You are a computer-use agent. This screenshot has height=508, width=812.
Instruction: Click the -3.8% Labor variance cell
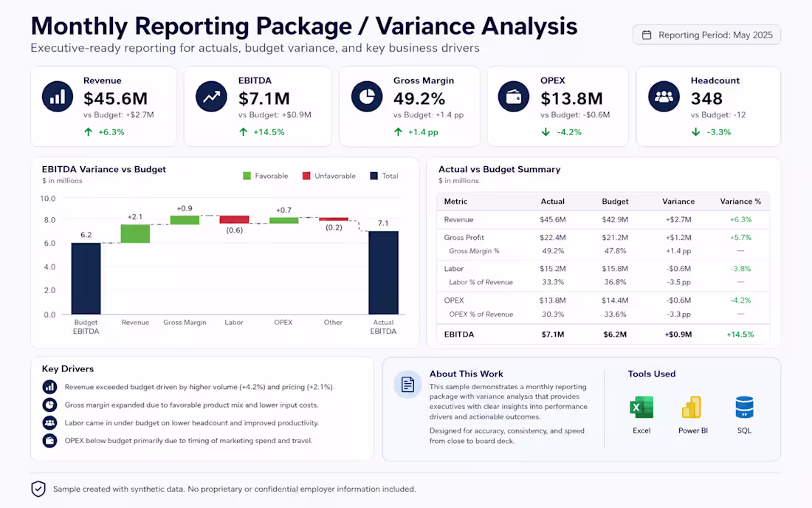coord(740,269)
